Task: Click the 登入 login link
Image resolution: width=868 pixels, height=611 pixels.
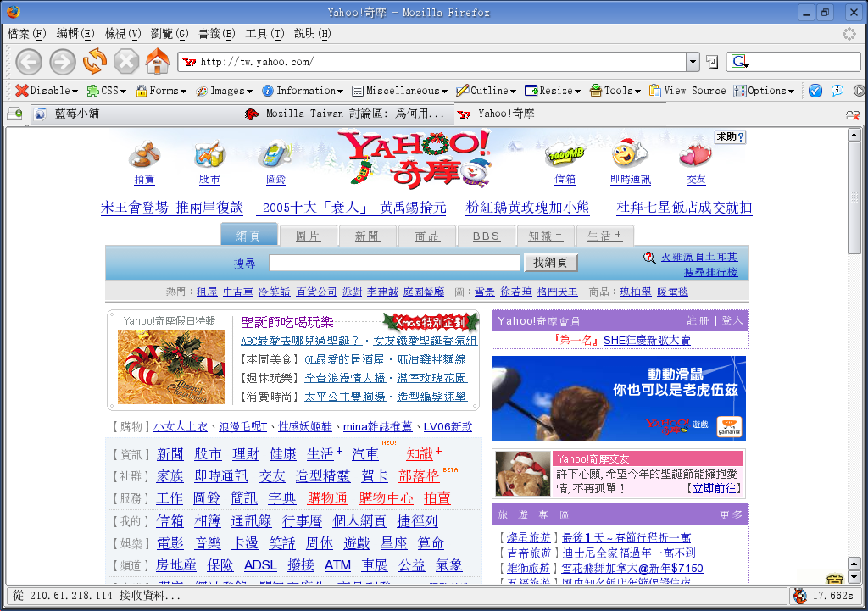Action: [x=733, y=321]
